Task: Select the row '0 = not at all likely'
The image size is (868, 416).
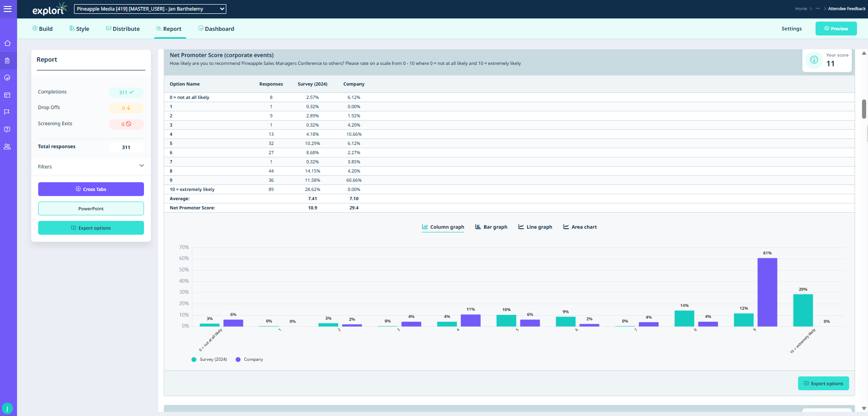Action: pos(509,98)
